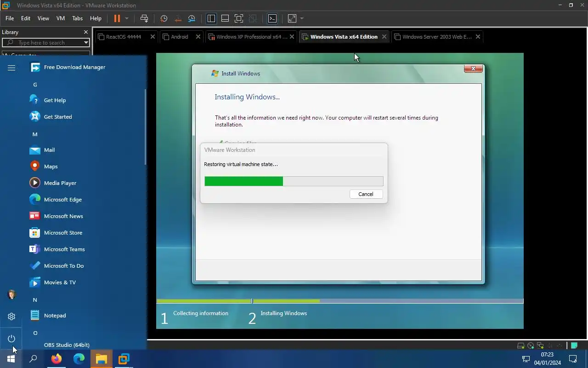The image size is (588, 368).
Task: Open the Help menu
Action: tap(96, 18)
